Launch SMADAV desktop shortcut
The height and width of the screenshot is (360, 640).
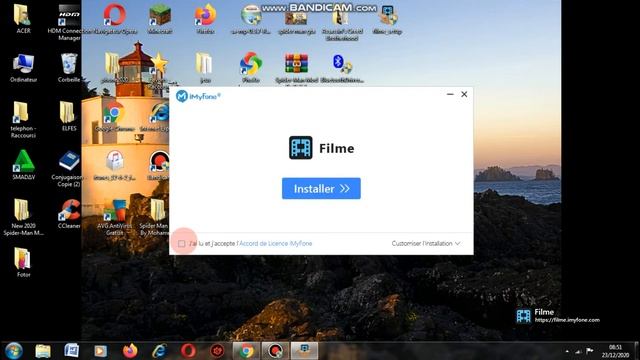(23, 164)
